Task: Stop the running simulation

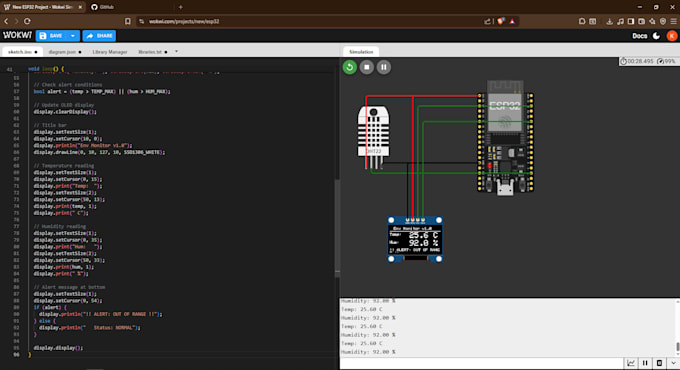Action: pyautogui.click(x=366, y=67)
